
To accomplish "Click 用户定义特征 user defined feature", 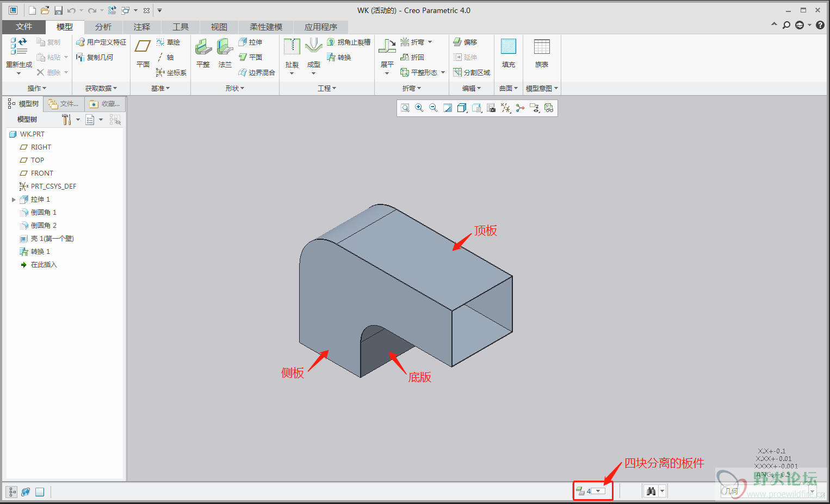I will tap(101, 42).
